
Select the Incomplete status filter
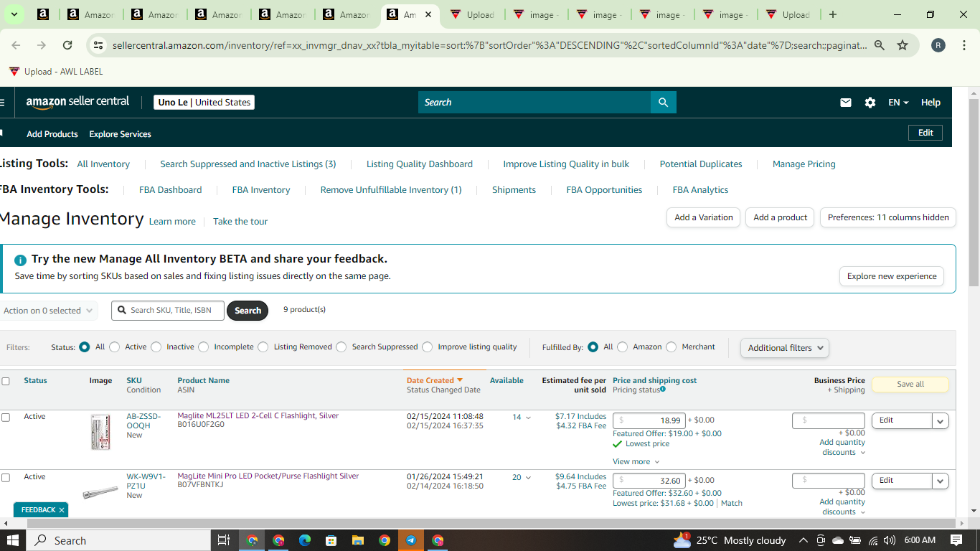pyautogui.click(x=204, y=347)
